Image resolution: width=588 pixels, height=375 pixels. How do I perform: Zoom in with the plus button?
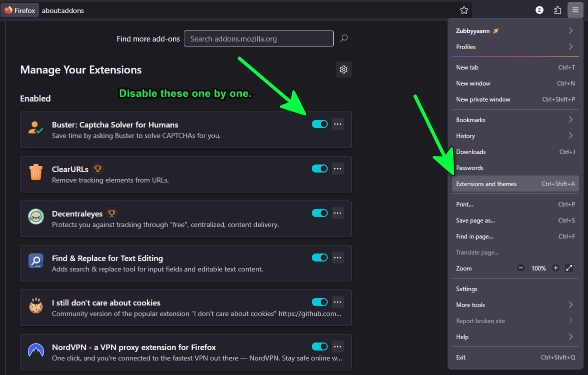tap(556, 268)
